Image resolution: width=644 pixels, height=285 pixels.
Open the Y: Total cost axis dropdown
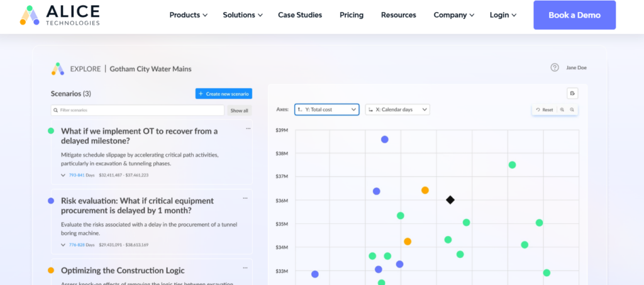[x=327, y=109]
